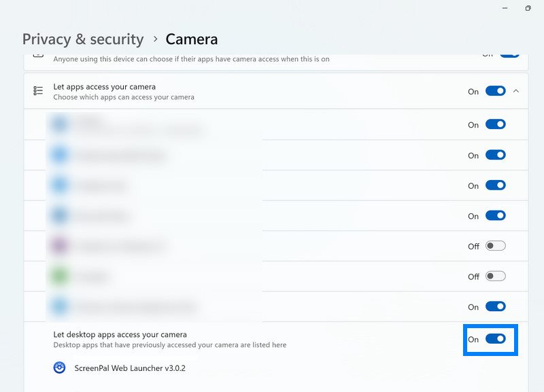
Task: Click the Let apps access your camera title
Action: pos(104,87)
